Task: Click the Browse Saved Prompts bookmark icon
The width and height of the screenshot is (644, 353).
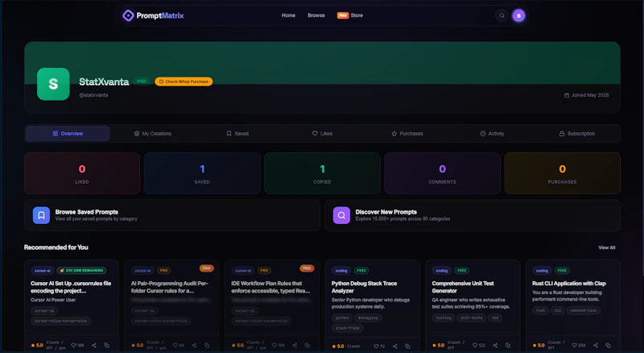Action: pyautogui.click(x=41, y=215)
